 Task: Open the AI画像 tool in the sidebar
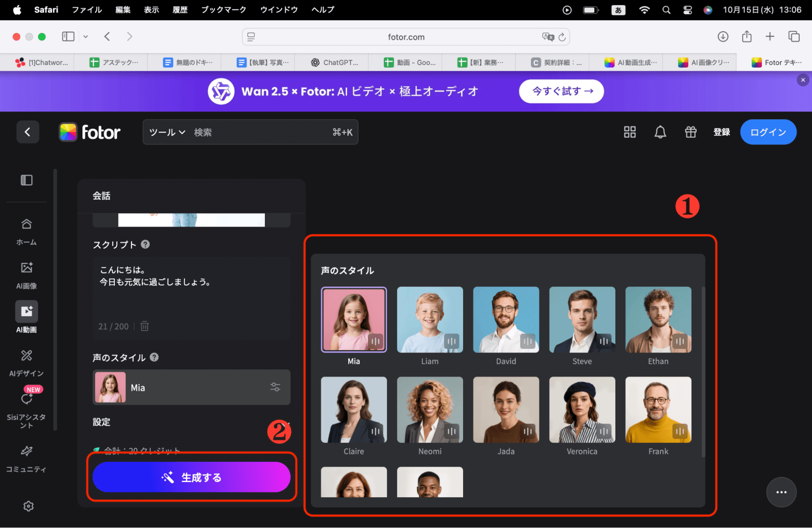pyautogui.click(x=26, y=274)
